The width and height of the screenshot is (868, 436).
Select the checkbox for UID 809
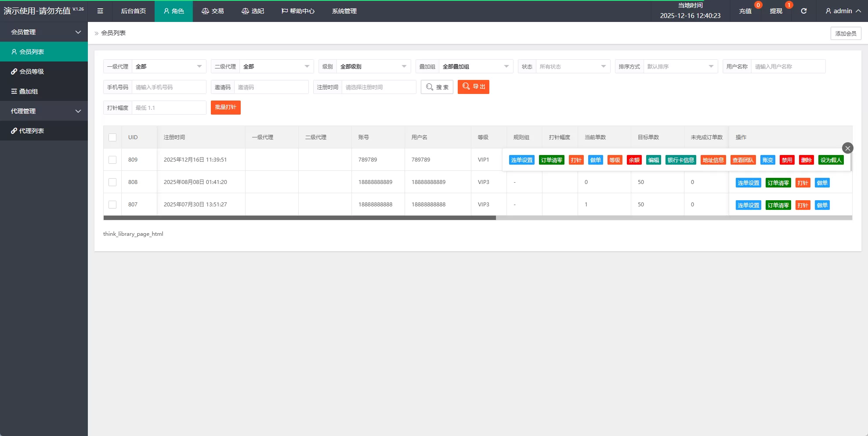coord(112,160)
